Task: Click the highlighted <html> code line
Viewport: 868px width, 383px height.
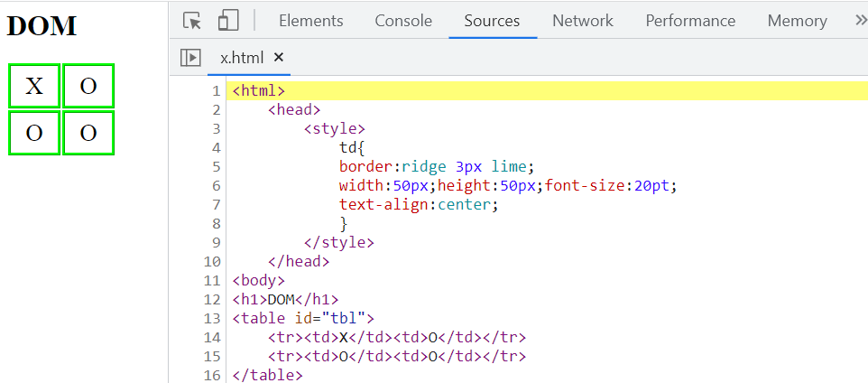Action: click(259, 90)
